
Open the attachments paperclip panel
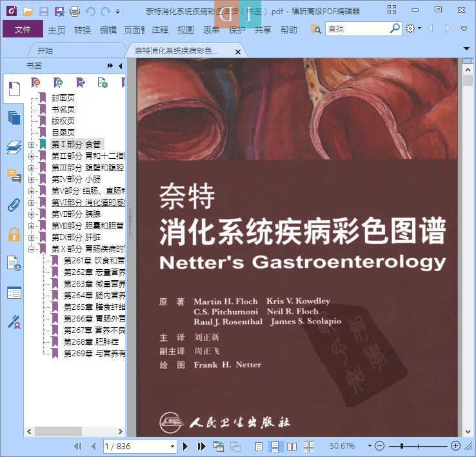click(14, 205)
